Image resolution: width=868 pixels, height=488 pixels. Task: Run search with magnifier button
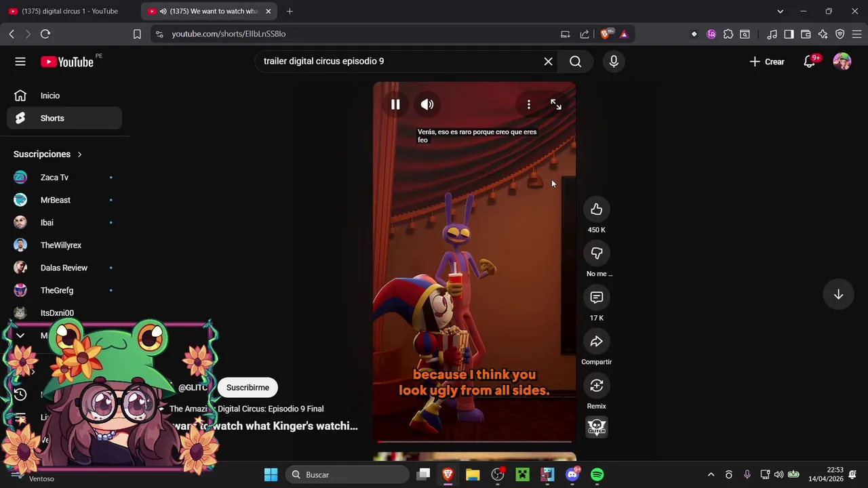(576, 62)
